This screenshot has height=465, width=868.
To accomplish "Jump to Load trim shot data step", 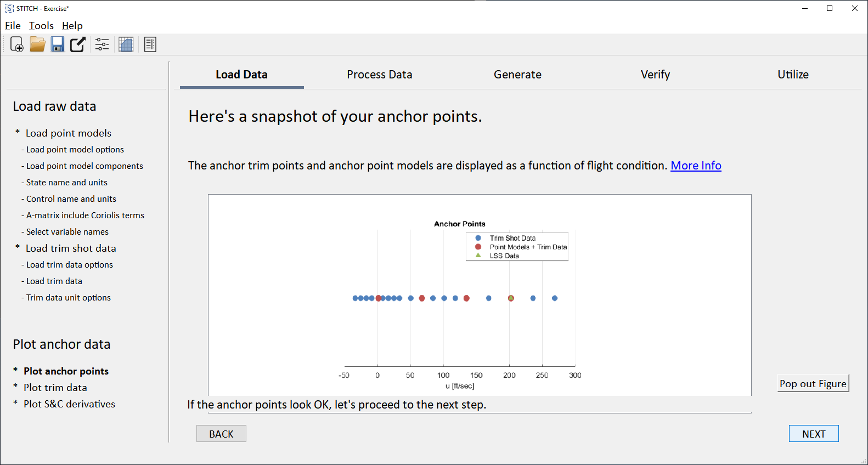I will 71,248.
